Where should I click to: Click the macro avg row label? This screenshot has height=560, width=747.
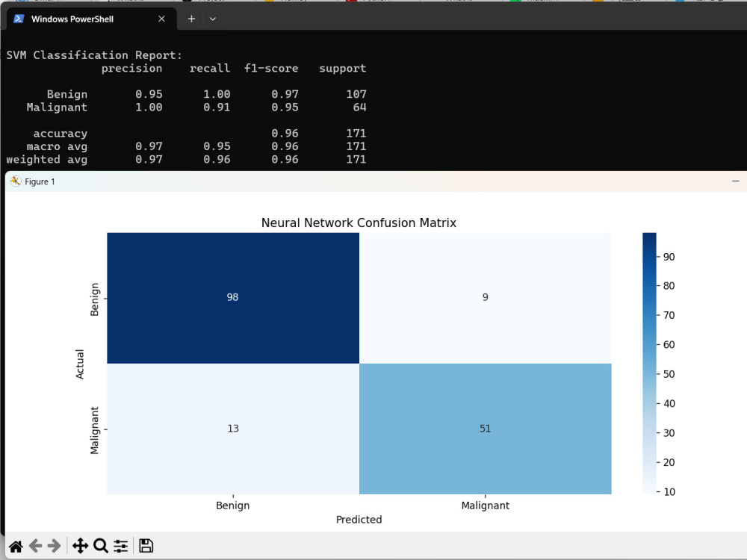pyautogui.click(x=58, y=146)
